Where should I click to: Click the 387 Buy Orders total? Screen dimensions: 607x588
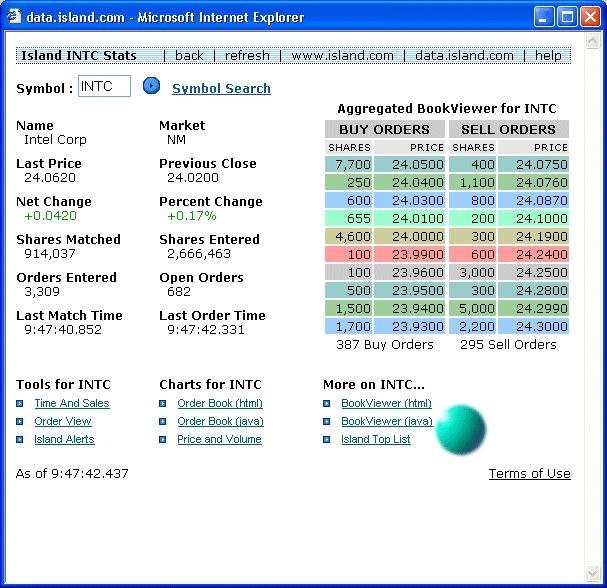[x=385, y=345]
